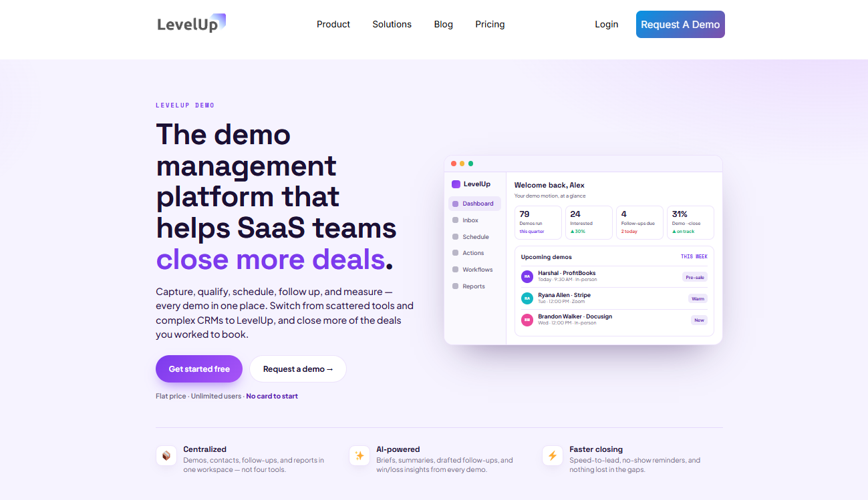Select Inbox in the mockup sidebar
Viewport: 868px width, 500px height.
coord(474,220)
